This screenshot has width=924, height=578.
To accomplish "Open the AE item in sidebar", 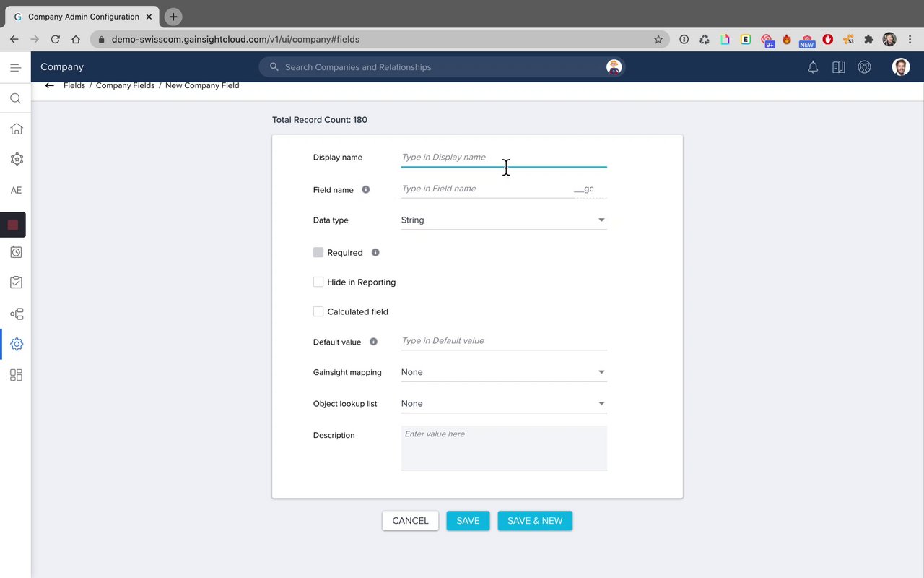I will click(x=16, y=190).
